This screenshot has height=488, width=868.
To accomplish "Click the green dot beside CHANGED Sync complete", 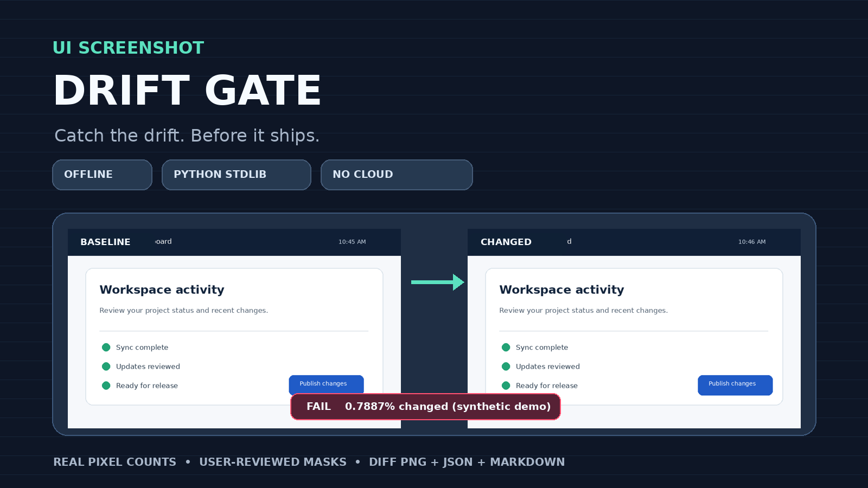I will click(506, 348).
